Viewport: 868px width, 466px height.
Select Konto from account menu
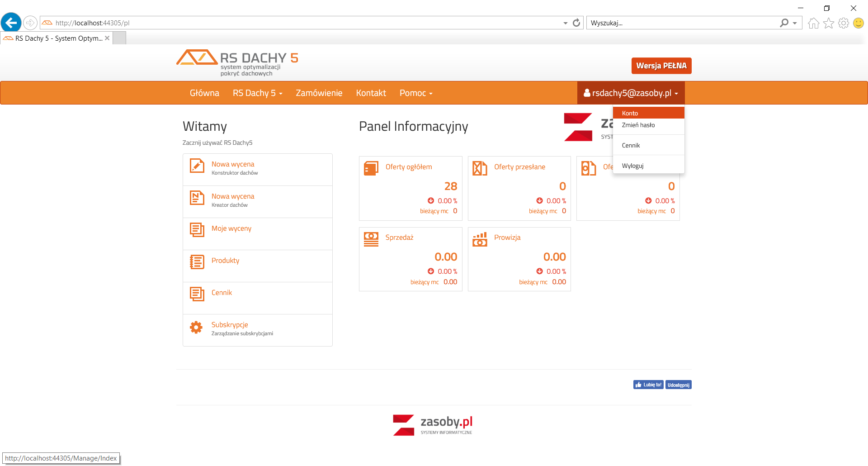(630, 113)
